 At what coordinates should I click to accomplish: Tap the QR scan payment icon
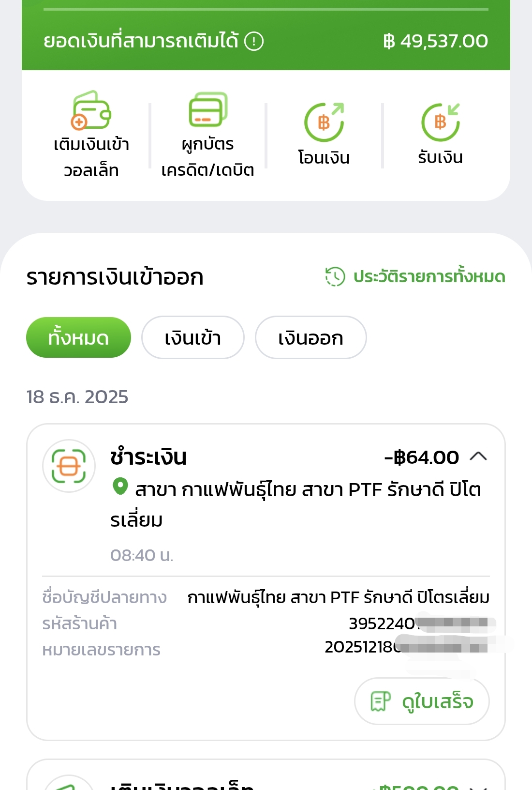[x=69, y=466]
